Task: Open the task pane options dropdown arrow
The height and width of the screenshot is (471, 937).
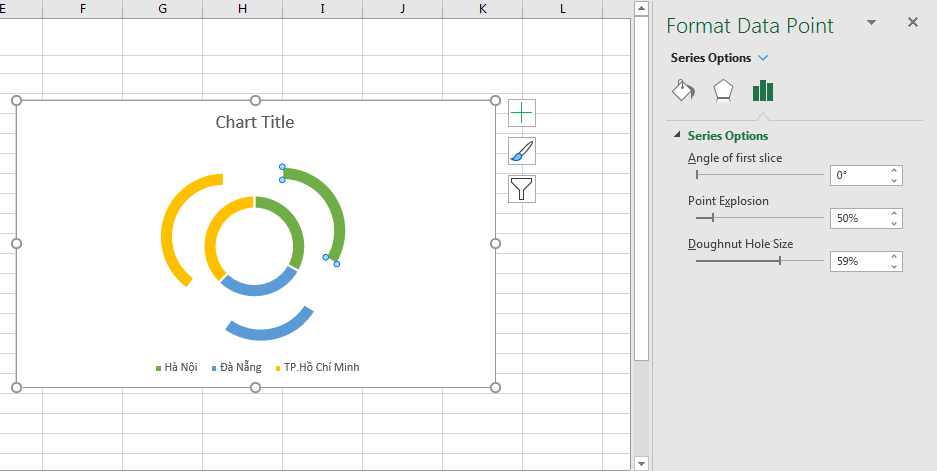Action: [x=871, y=23]
